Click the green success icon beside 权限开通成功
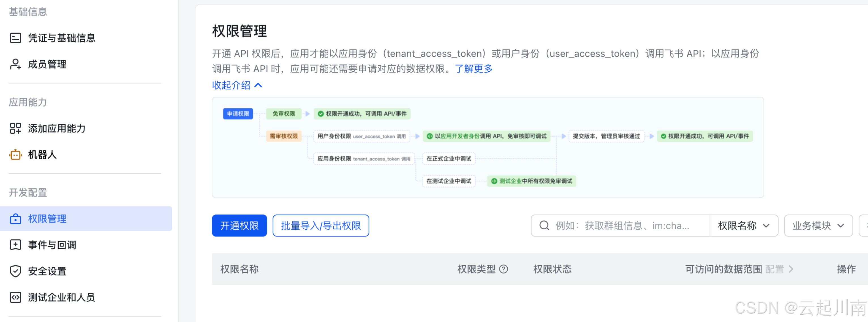The height and width of the screenshot is (322, 868). [x=320, y=114]
